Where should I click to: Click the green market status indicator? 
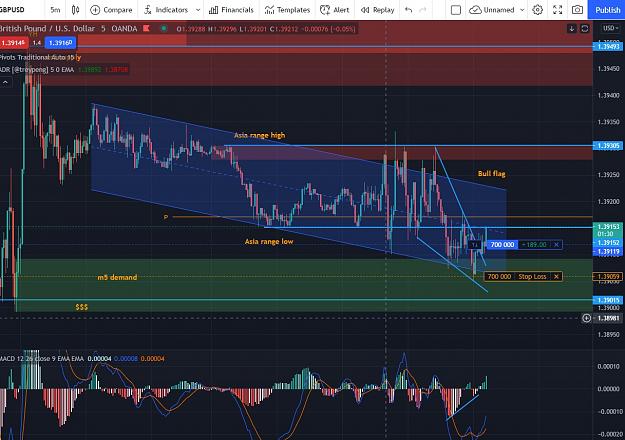tap(163, 28)
